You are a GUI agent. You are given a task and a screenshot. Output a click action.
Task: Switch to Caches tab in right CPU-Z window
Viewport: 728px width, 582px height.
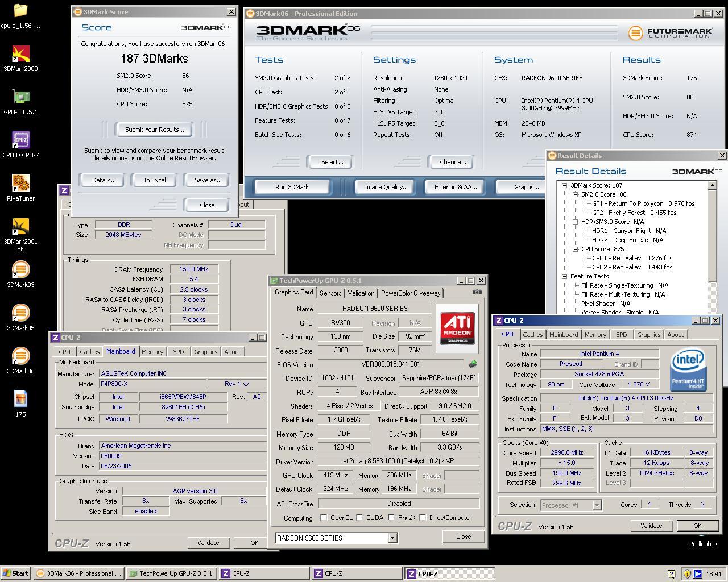click(x=533, y=335)
